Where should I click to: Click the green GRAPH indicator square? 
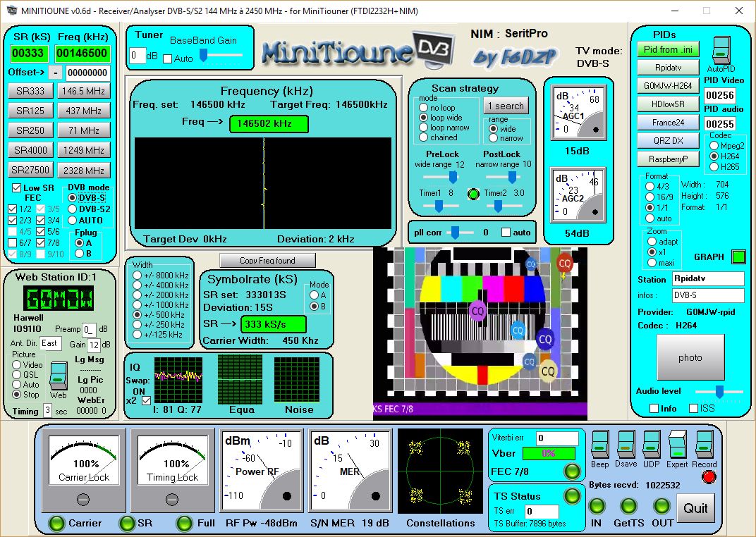click(738, 257)
